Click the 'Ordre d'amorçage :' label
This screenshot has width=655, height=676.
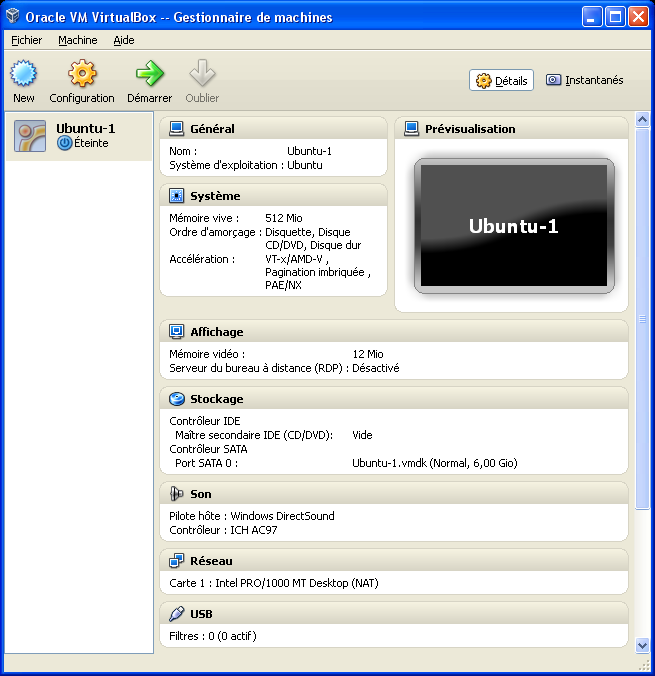pos(215,232)
